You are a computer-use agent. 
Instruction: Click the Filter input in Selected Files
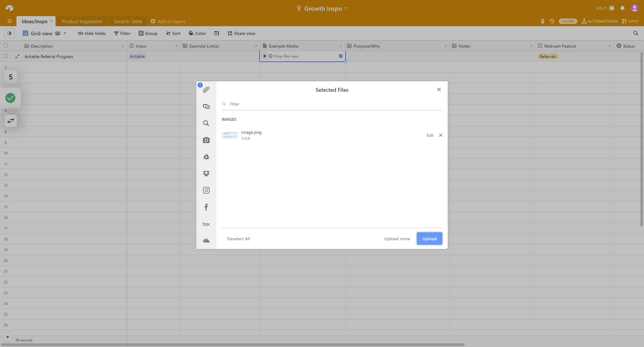332,104
